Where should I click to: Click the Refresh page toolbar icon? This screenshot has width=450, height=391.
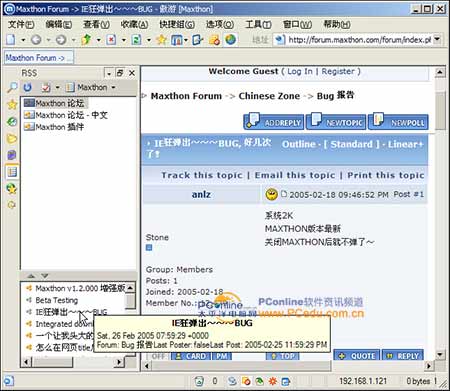[x=136, y=40]
